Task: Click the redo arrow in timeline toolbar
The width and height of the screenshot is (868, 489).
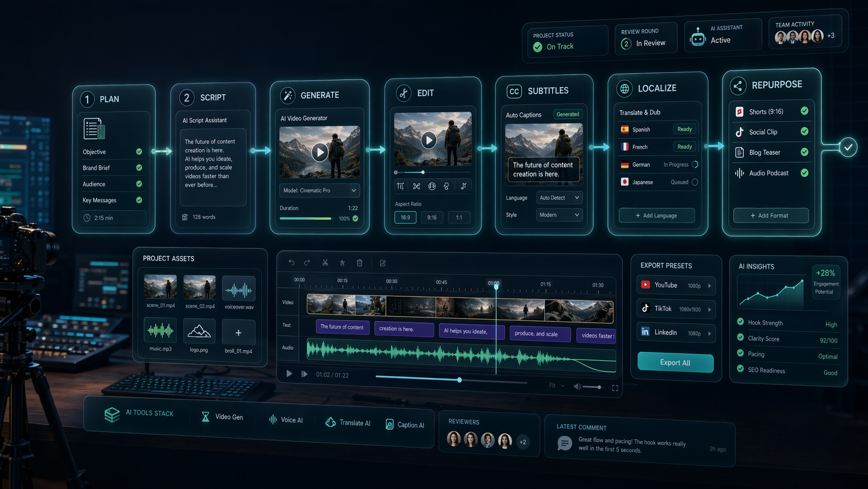Action: 307,262
